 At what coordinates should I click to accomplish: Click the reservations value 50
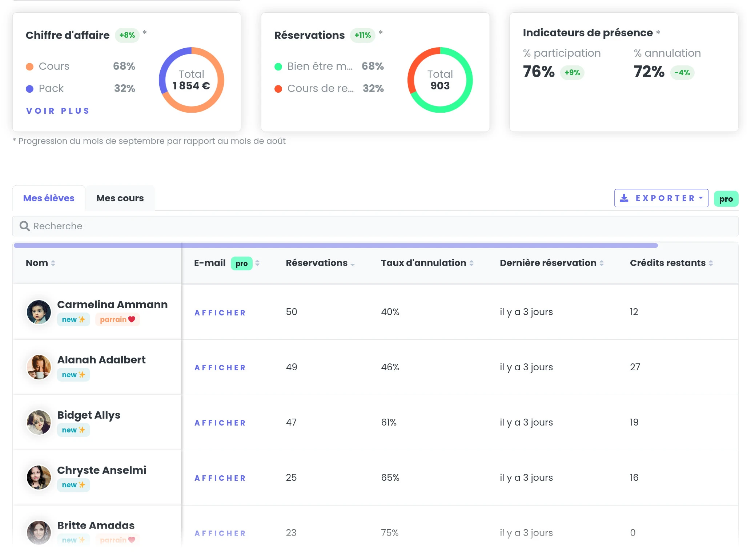coord(292,312)
